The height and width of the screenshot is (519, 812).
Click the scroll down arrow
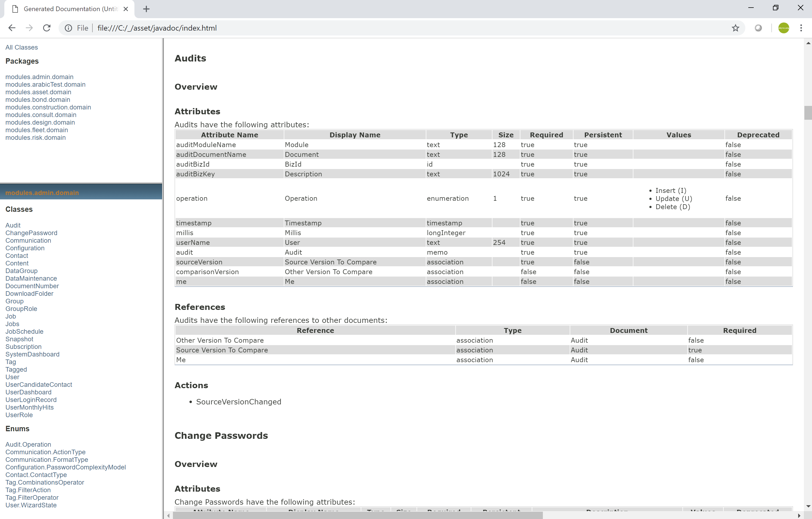(808, 506)
